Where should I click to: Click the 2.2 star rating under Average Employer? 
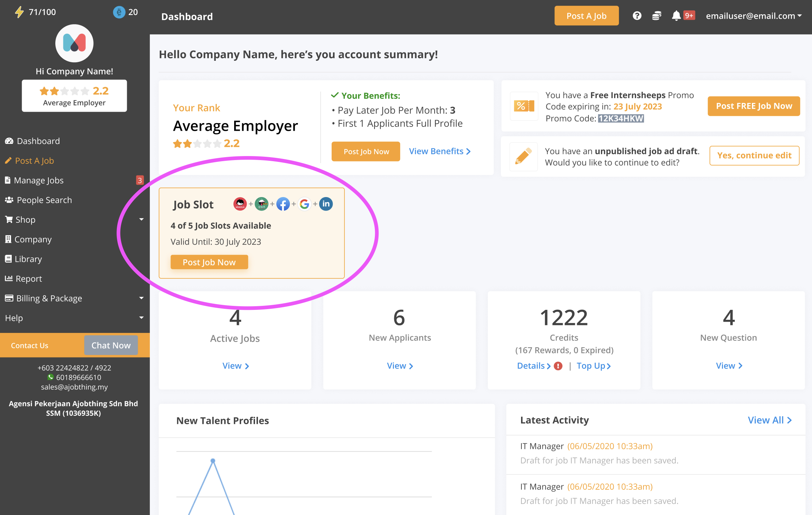pos(206,143)
